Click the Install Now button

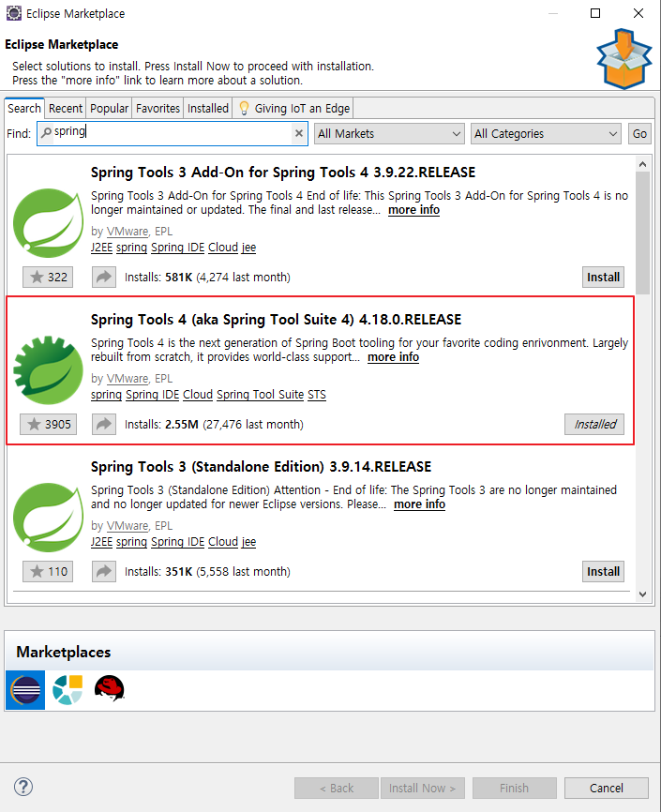click(422, 788)
